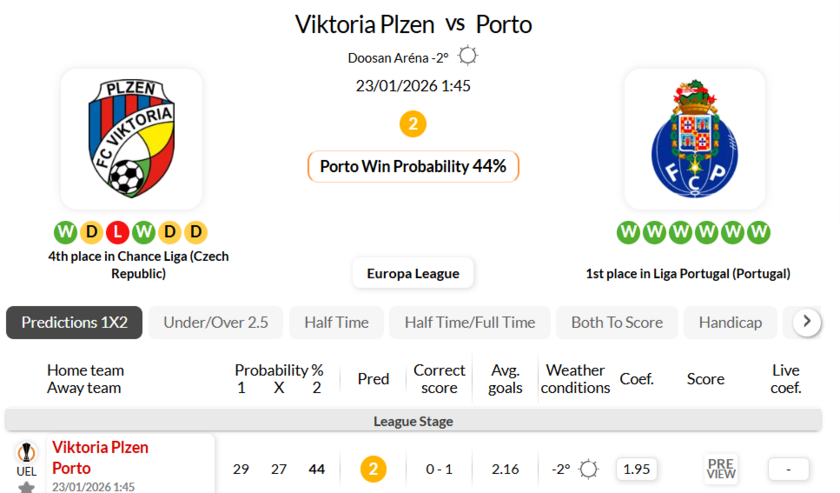The height and width of the screenshot is (493, 840).
Task: Select the Both To Score tab
Action: coord(617,322)
